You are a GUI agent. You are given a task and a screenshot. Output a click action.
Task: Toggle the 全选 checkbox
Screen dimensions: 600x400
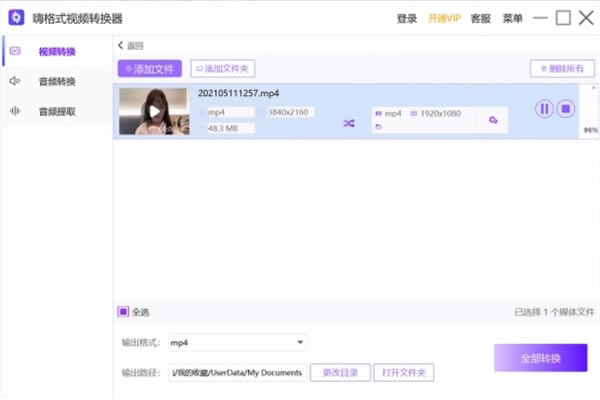point(123,311)
